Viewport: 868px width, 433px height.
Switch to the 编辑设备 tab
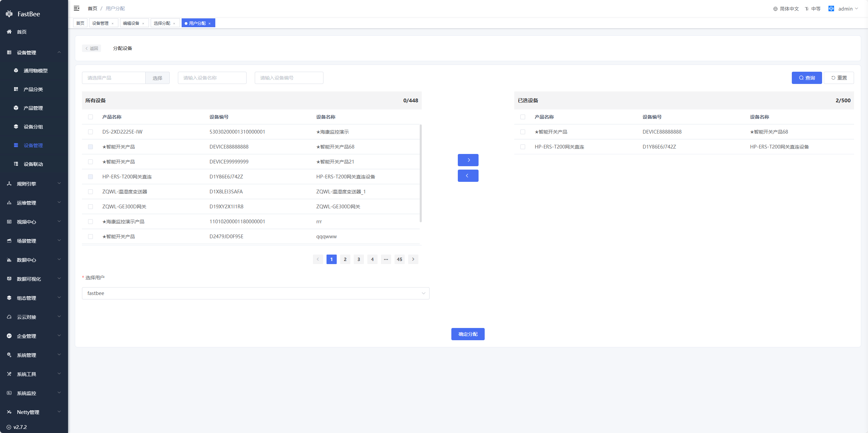click(131, 23)
